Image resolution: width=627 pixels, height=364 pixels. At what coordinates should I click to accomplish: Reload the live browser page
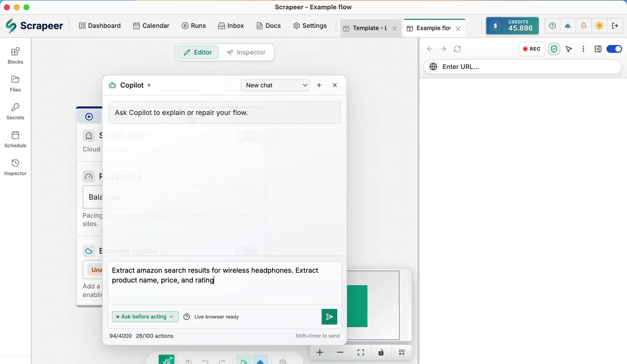pyautogui.click(x=457, y=49)
